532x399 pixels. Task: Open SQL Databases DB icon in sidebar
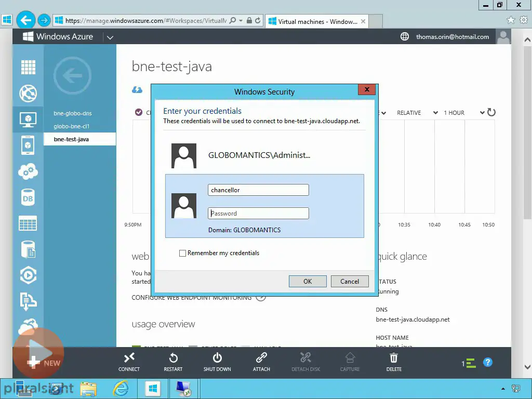coord(28,197)
